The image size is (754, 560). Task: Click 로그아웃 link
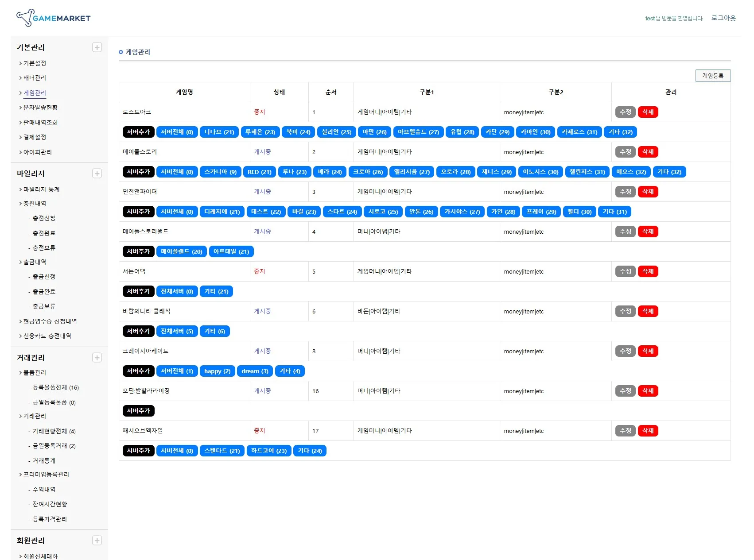pos(723,18)
